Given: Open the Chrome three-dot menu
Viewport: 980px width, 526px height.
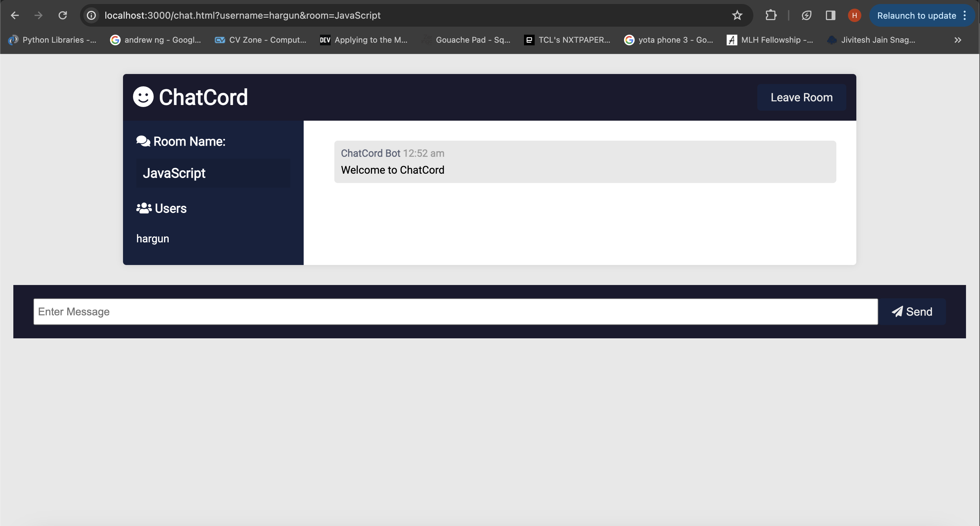Looking at the screenshot, I should pyautogui.click(x=965, y=15).
